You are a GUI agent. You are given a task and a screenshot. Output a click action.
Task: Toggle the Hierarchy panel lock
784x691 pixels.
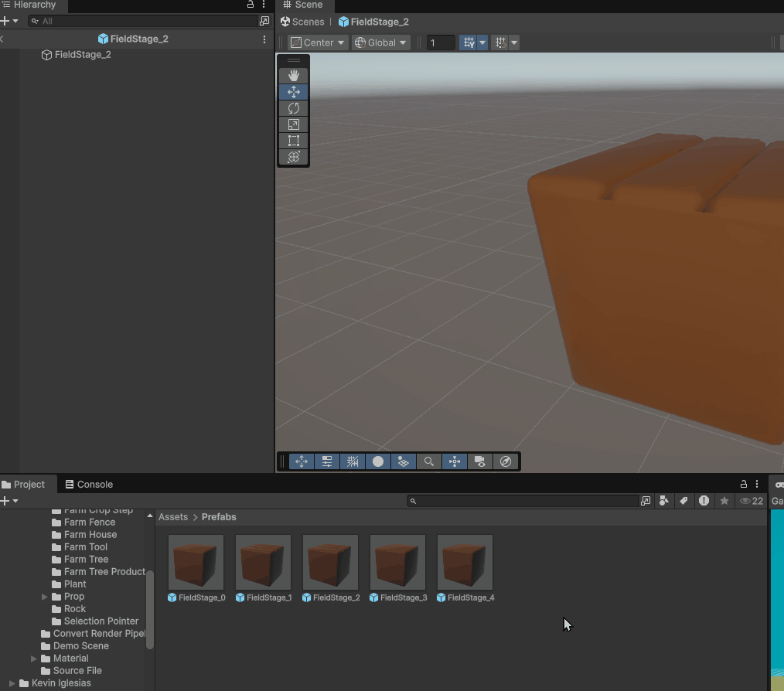251,5
